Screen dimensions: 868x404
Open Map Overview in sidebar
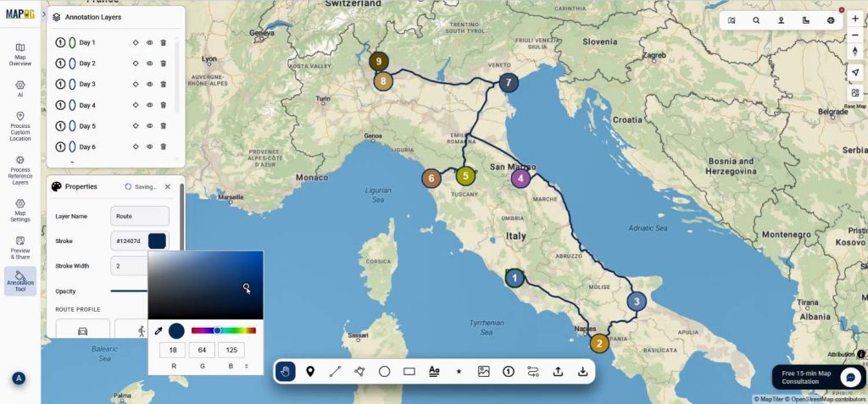click(20, 54)
